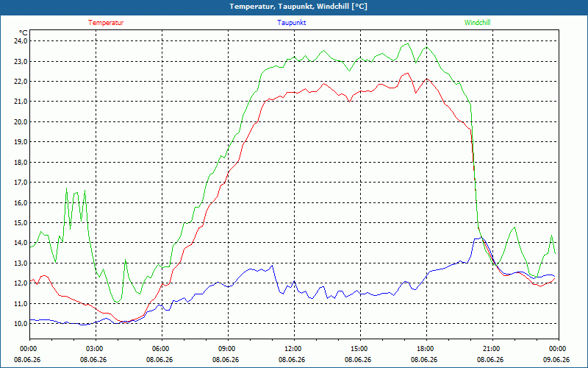This screenshot has width=588, height=368.
Task: Select the 12,0 y-axis value
Action: point(21,283)
